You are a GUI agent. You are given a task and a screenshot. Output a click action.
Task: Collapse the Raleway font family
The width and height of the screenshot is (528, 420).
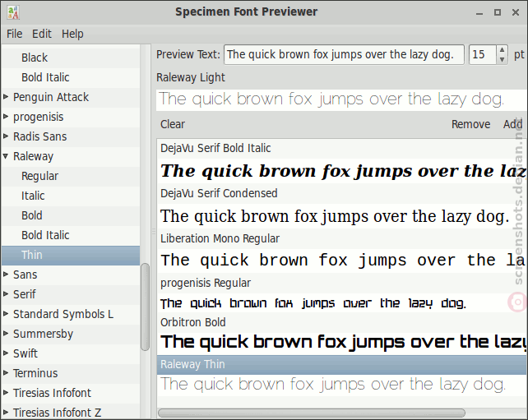(6, 156)
